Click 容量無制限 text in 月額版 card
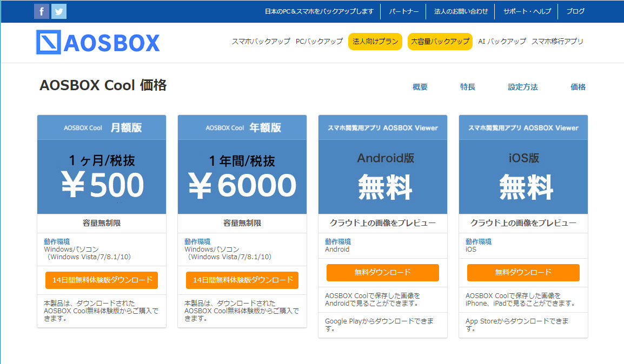The image size is (624, 364). point(102,224)
